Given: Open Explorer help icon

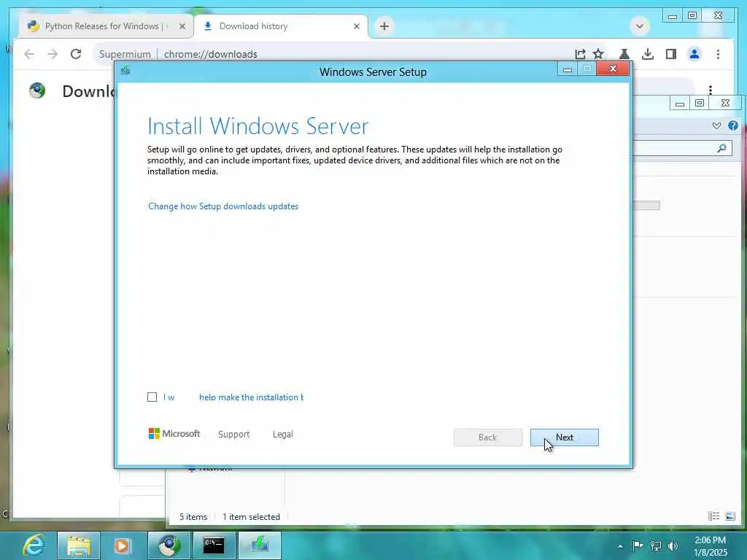Looking at the screenshot, I should 732,125.
